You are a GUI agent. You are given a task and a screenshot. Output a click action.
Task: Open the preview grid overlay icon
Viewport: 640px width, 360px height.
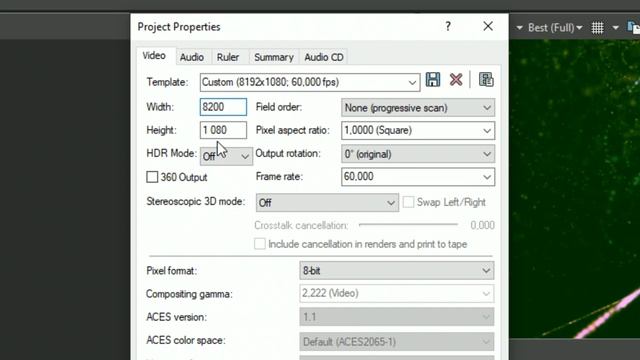click(598, 28)
